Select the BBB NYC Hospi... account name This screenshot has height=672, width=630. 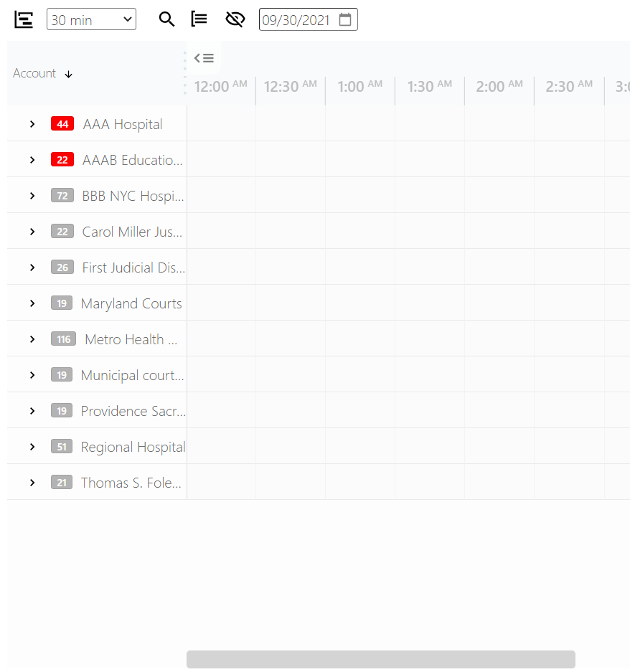(x=133, y=197)
